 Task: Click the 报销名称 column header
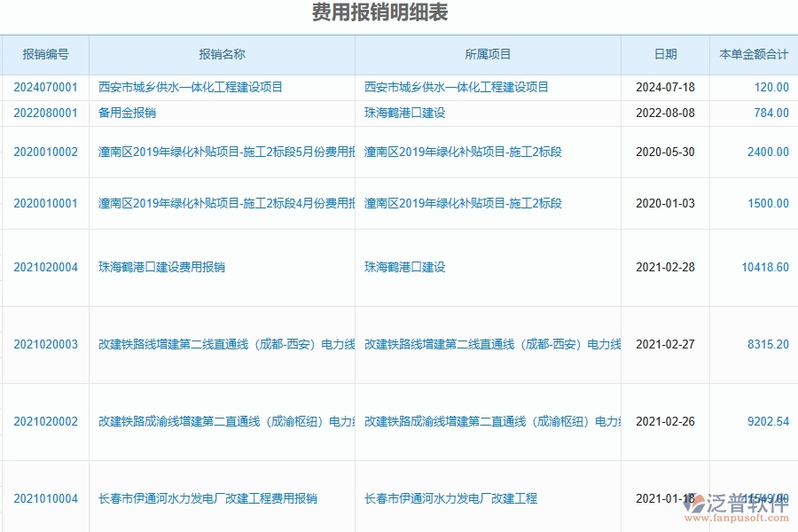click(220, 54)
